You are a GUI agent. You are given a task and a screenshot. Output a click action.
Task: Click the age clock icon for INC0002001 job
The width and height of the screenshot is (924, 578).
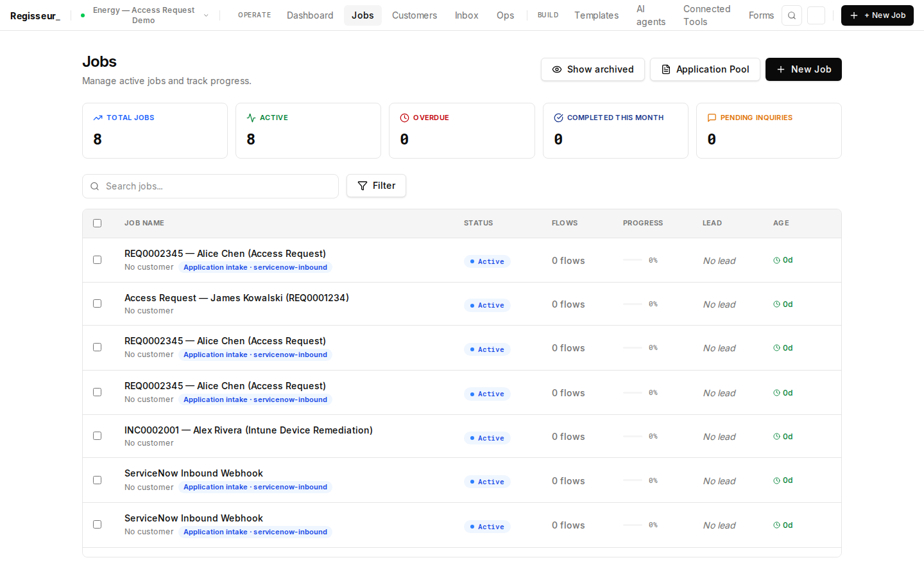[x=776, y=437]
